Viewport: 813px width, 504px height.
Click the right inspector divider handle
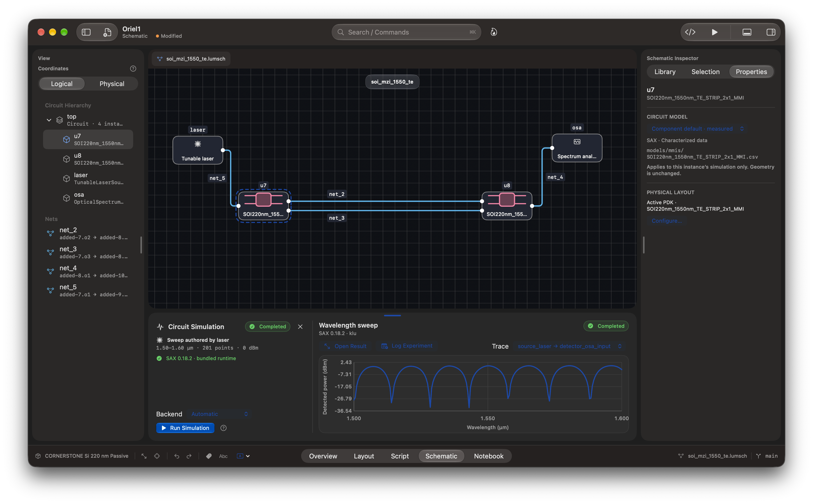pos(644,245)
